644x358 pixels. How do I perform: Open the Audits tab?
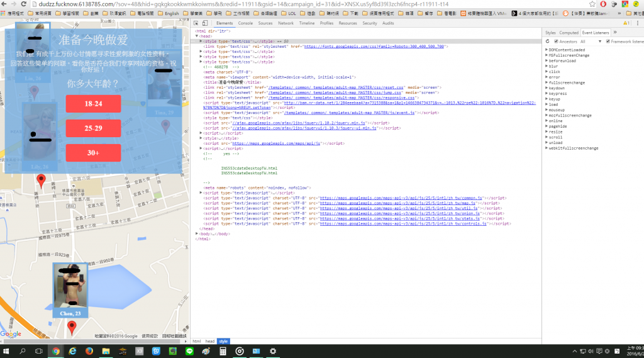click(387, 23)
